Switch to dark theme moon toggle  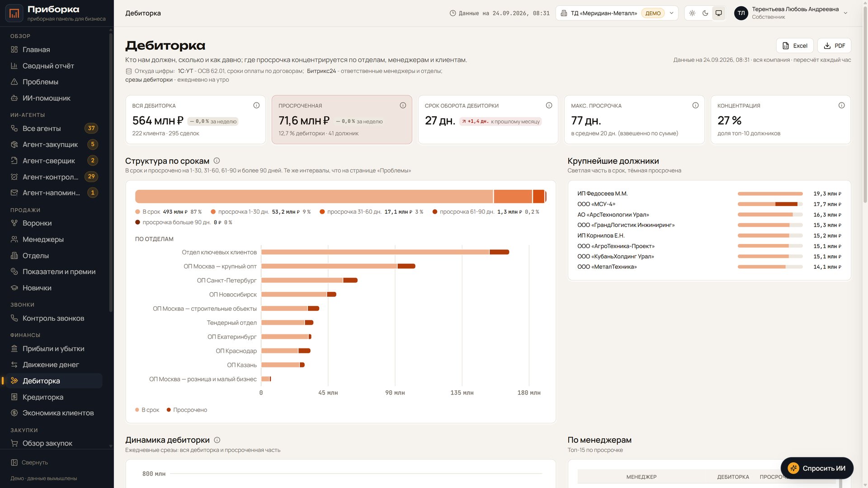pyautogui.click(x=705, y=13)
